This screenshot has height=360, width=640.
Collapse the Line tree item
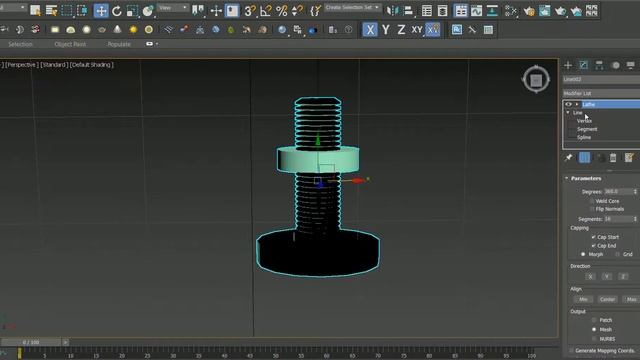tap(568, 113)
